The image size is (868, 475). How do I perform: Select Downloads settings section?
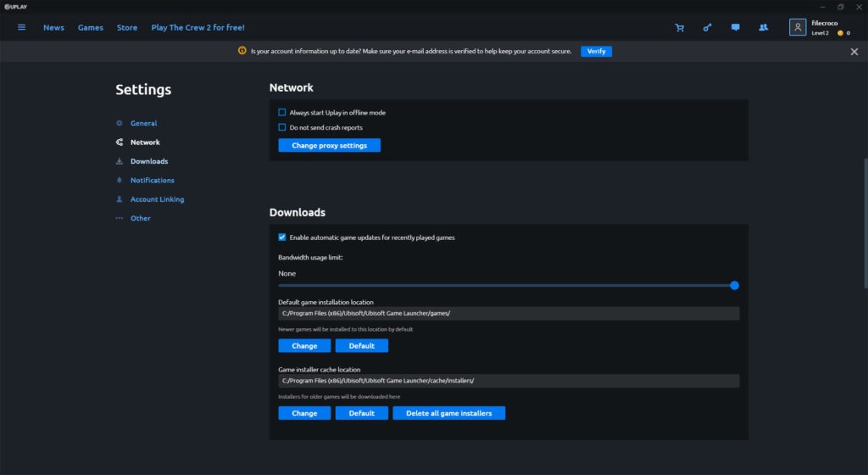149,161
